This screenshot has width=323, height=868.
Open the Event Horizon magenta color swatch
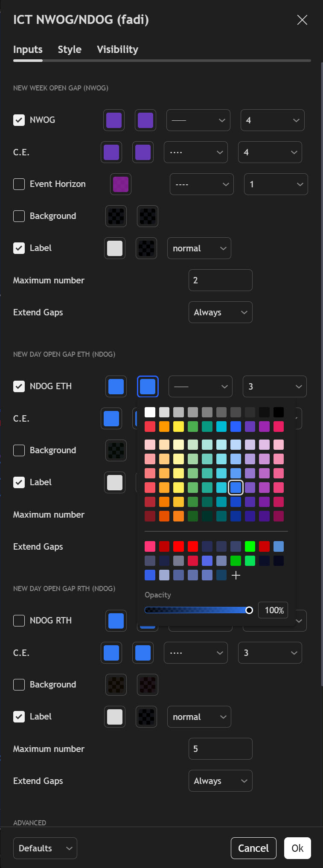[121, 184]
